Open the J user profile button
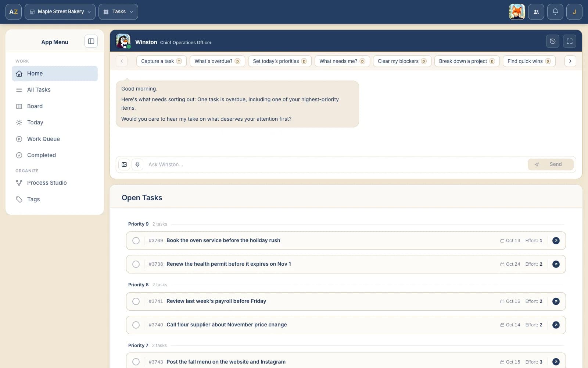The image size is (588, 368). pos(574,12)
